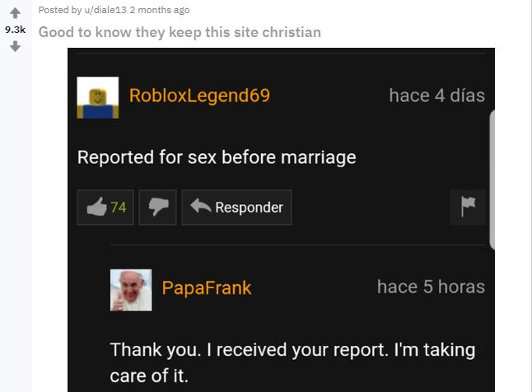532x392 pixels.
Task: Click 'Reported for sex before marriage' comment text
Action: click(217, 157)
